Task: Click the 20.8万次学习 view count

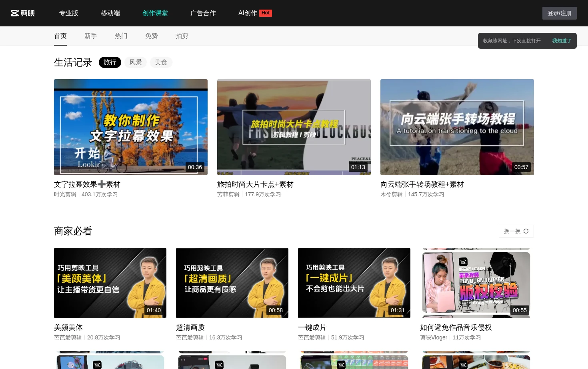Action: (104, 337)
